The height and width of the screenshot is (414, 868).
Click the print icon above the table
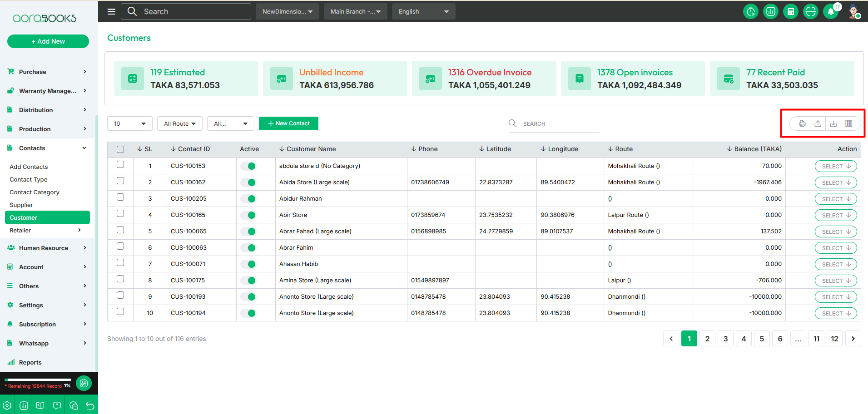pos(802,123)
